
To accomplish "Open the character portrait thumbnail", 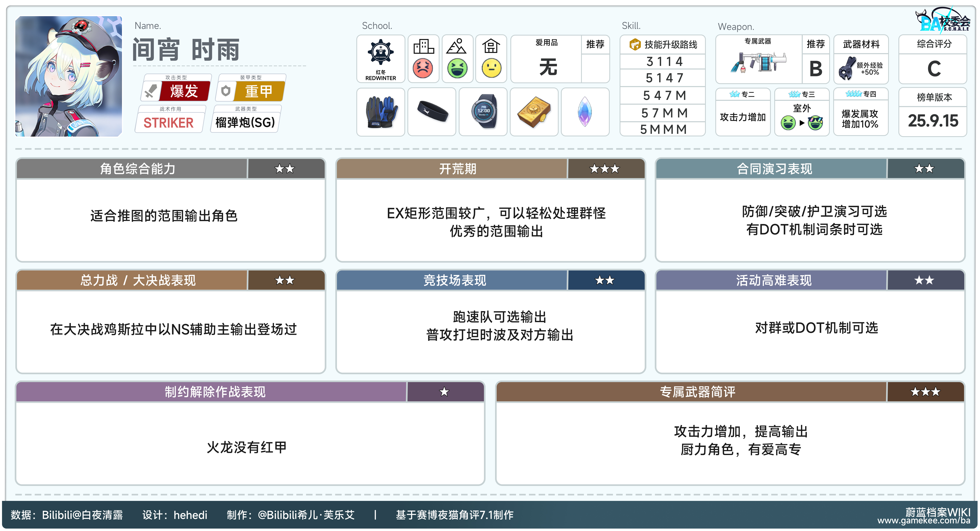I will click(x=68, y=76).
